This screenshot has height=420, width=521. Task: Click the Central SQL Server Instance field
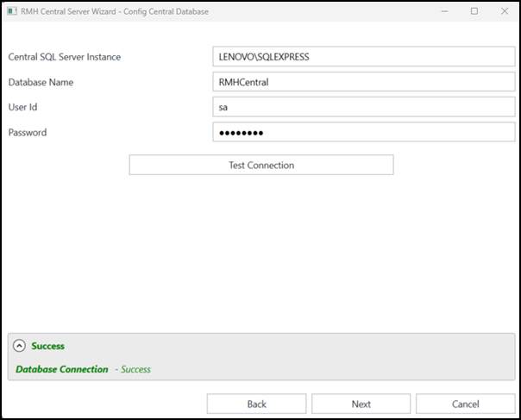364,57
